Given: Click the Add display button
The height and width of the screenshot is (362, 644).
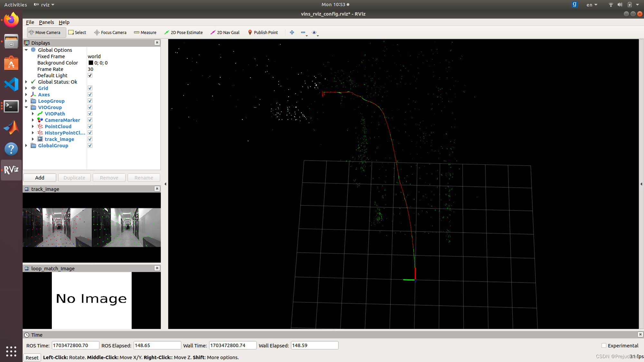Looking at the screenshot, I should pyautogui.click(x=39, y=177).
